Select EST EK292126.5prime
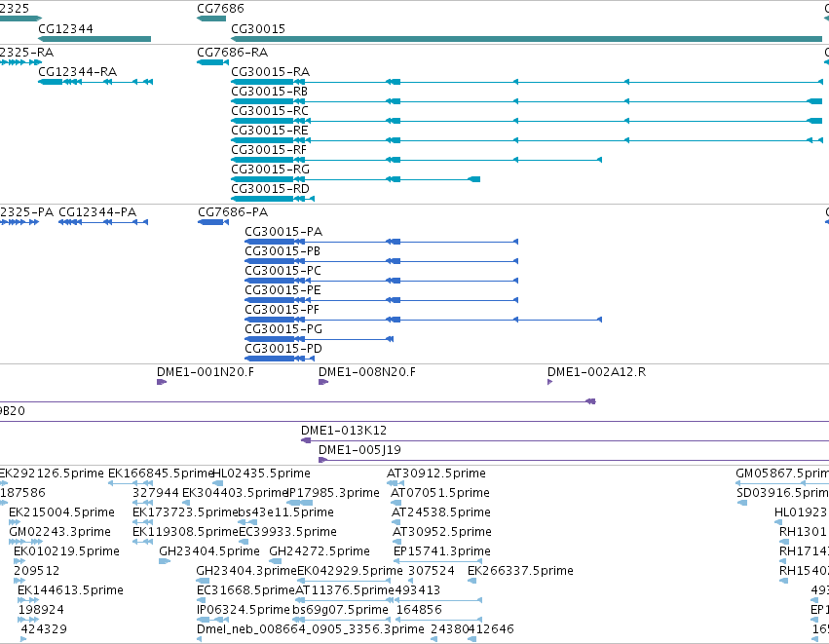 52,474
